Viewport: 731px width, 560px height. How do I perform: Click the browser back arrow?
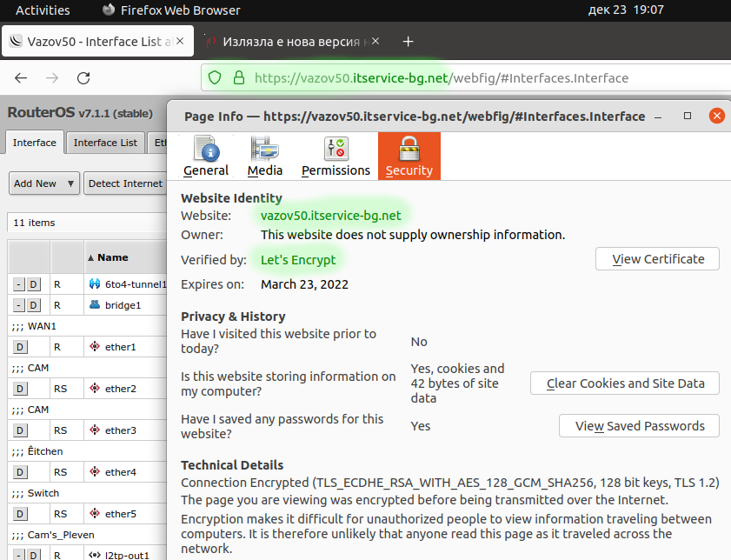21,78
